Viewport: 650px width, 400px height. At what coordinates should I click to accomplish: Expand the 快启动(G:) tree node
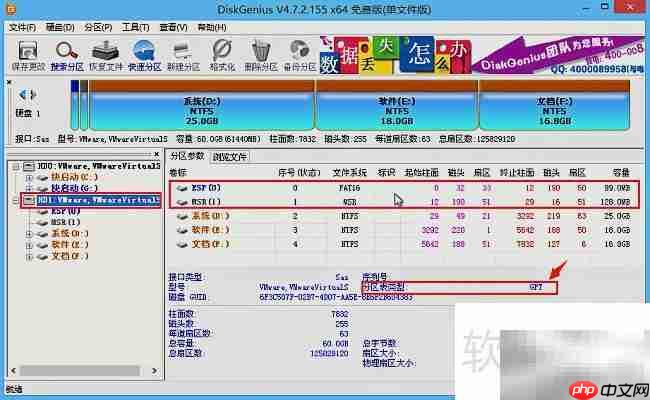29,189
